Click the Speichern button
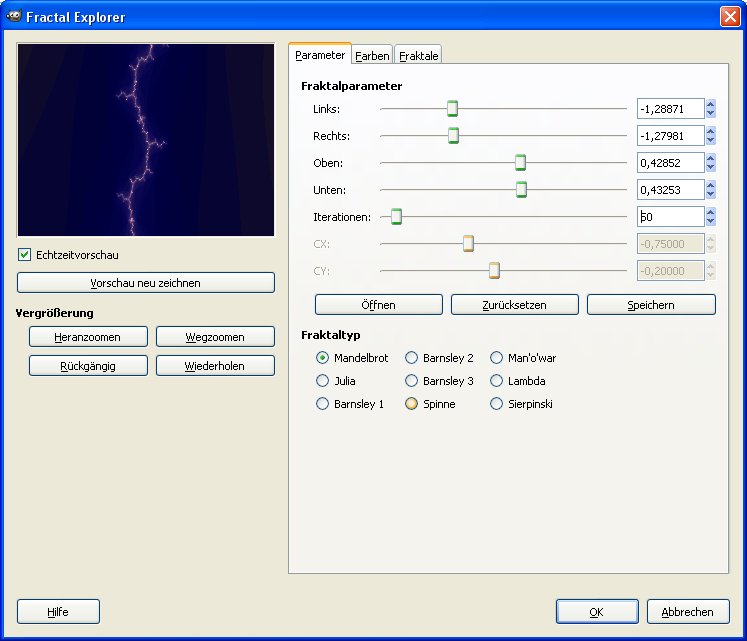747x641 pixels. tap(651, 305)
